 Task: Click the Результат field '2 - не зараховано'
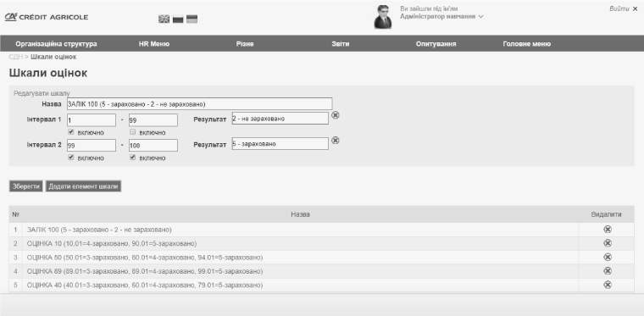(280, 119)
